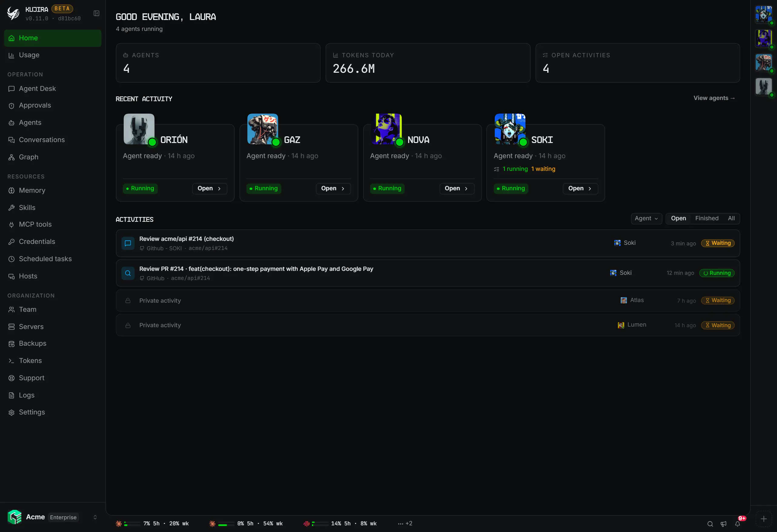777x532 pixels.
Task: Click the megaphone announcements icon
Action: (x=724, y=524)
